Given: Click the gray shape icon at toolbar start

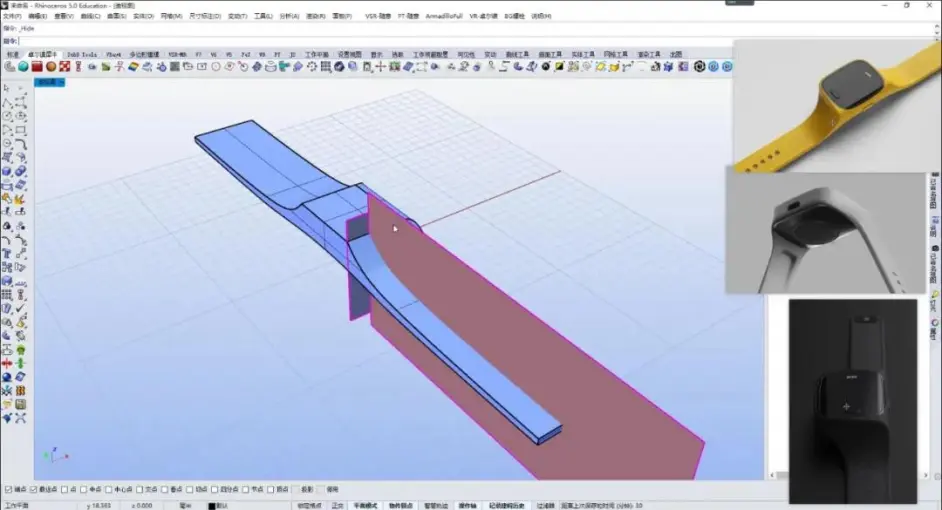Looking at the screenshot, I should coord(10,67).
